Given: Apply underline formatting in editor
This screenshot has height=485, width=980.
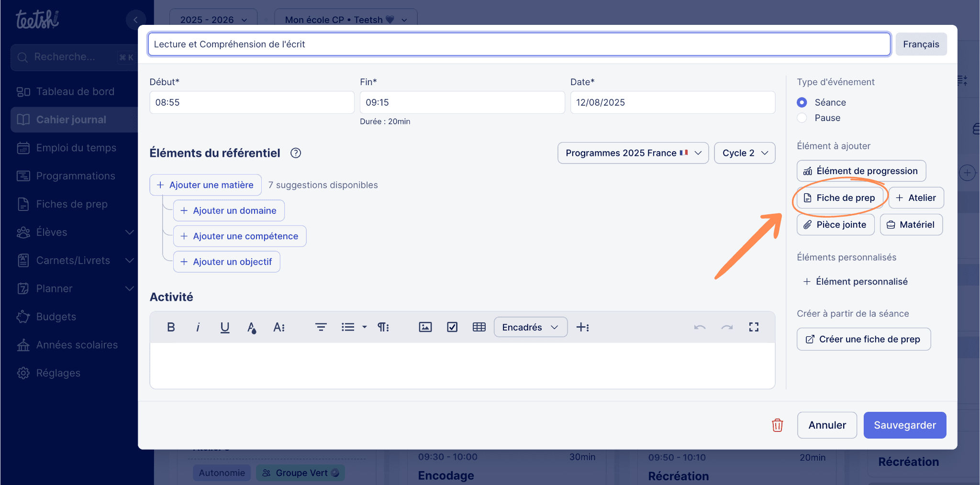Looking at the screenshot, I should tap(224, 327).
